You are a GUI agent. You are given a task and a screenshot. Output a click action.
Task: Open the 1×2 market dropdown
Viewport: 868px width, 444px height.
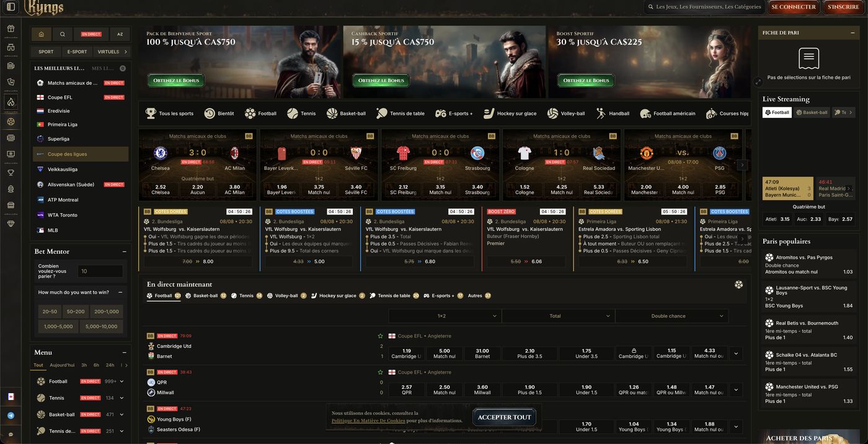tap(445, 316)
